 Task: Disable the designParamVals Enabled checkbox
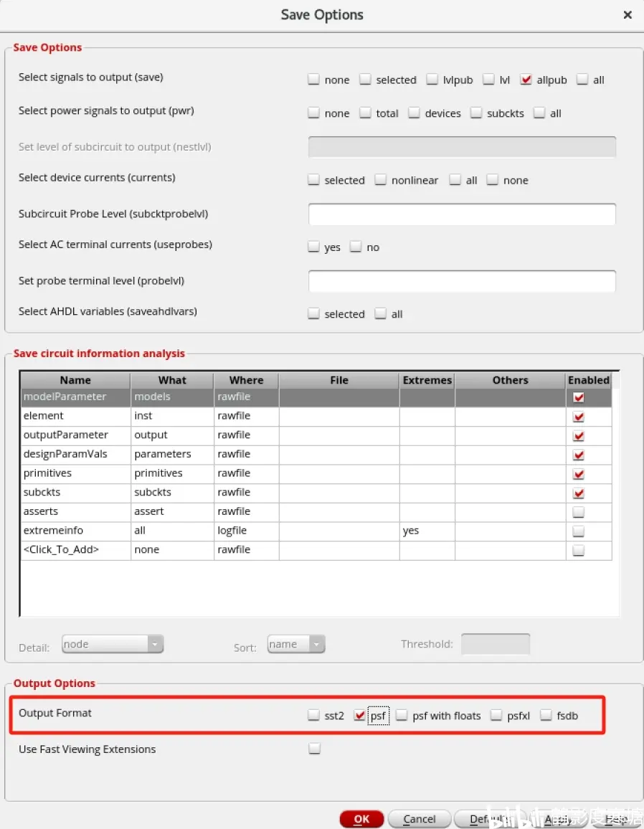click(579, 455)
